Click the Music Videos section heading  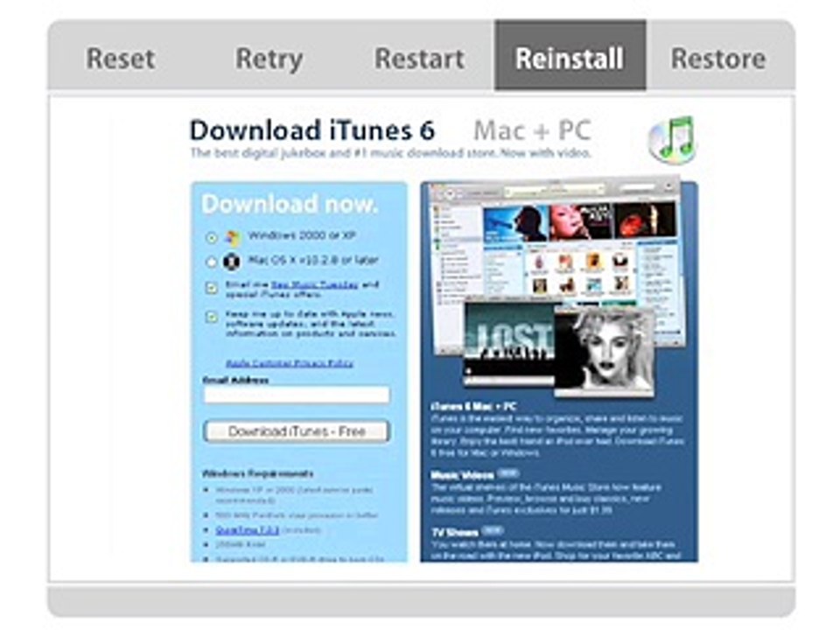click(462, 475)
